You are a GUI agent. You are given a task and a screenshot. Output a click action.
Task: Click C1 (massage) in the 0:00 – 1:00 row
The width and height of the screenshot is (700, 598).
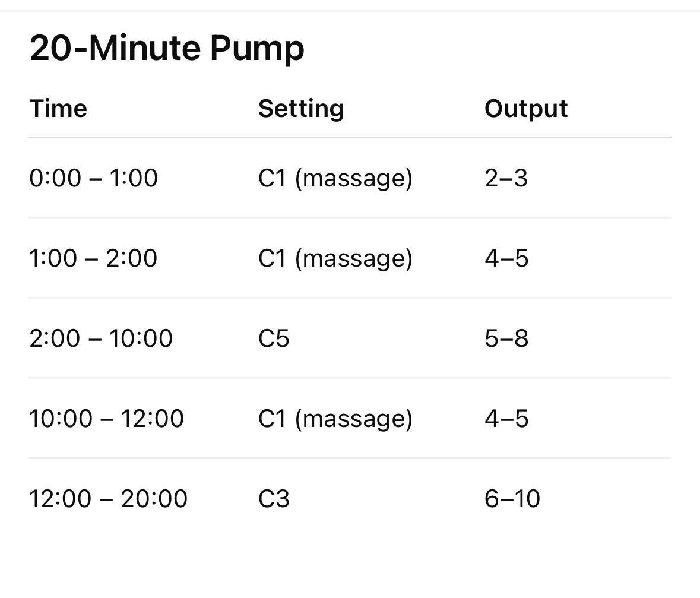pos(335,178)
